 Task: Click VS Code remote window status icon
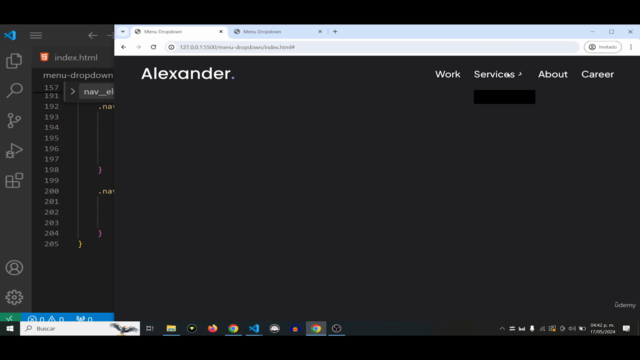click(x=10, y=318)
